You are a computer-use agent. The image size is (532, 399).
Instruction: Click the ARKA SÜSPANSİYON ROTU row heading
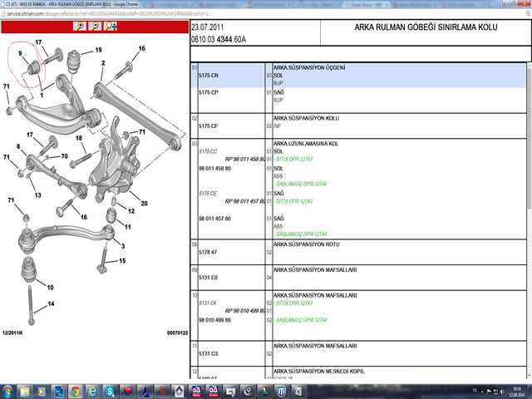click(x=307, y=244)
